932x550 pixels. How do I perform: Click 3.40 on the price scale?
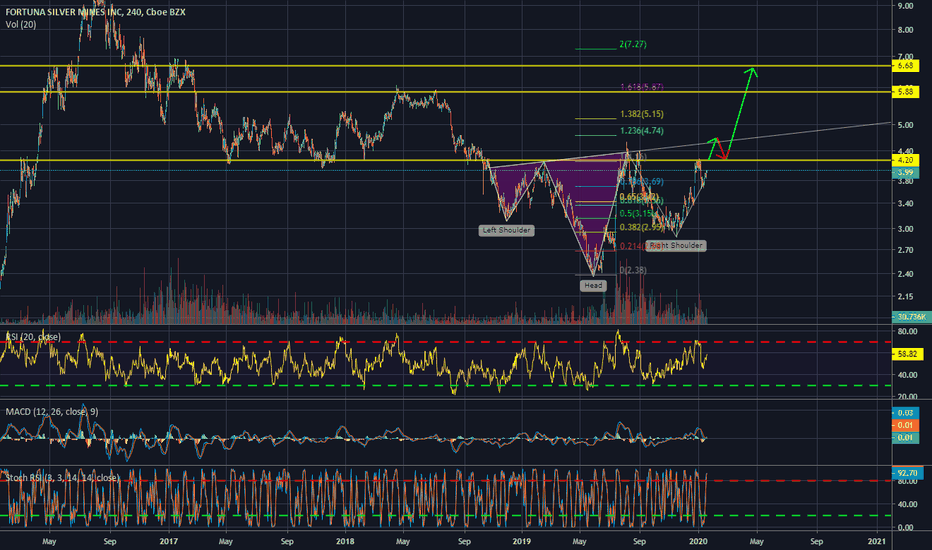906,204
